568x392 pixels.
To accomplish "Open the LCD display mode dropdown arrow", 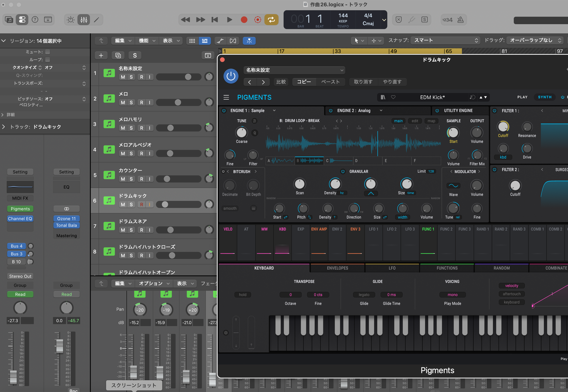I will [384, 20].
